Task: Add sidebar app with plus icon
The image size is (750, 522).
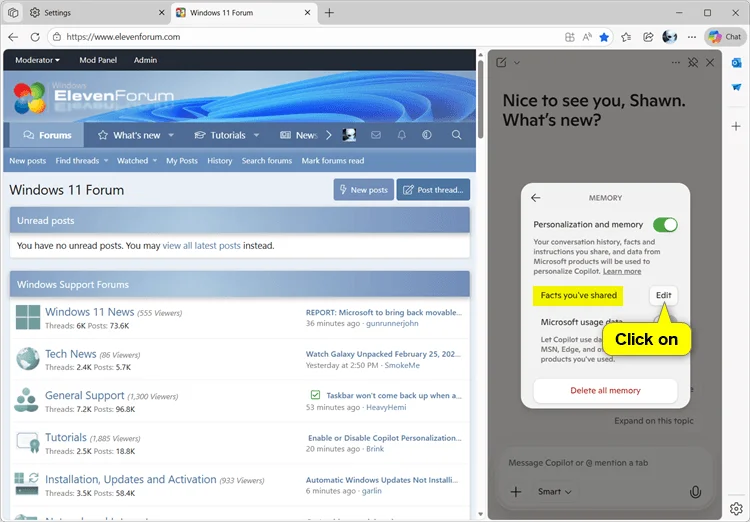Action: coord(736,126)
